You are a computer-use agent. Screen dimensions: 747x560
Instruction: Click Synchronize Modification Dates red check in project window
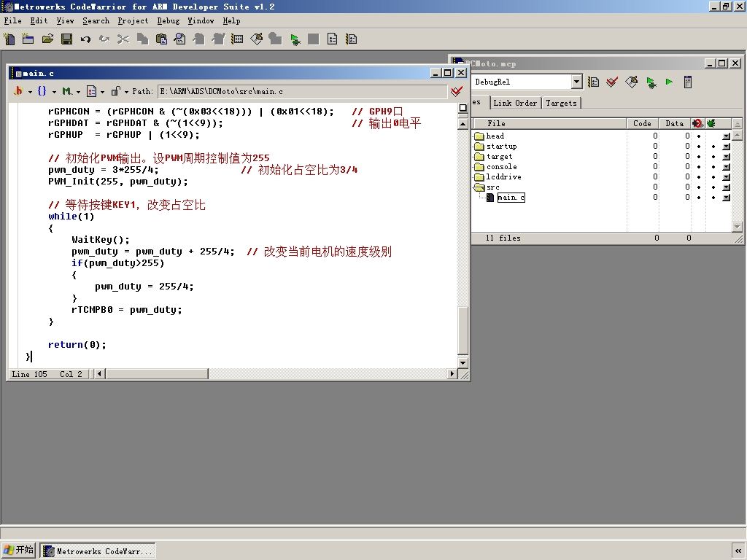[x=612, y=82]
